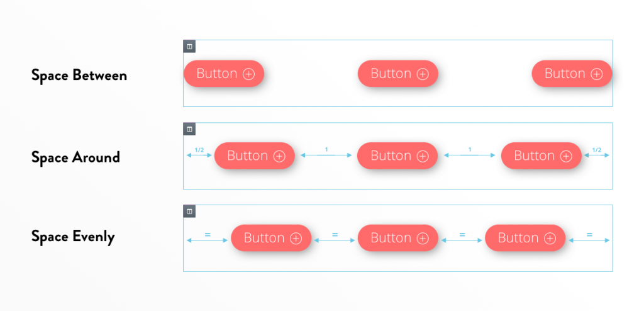Click plus icon on right Space Between button
Screen dimensions: 644x311
coord(597,74)
